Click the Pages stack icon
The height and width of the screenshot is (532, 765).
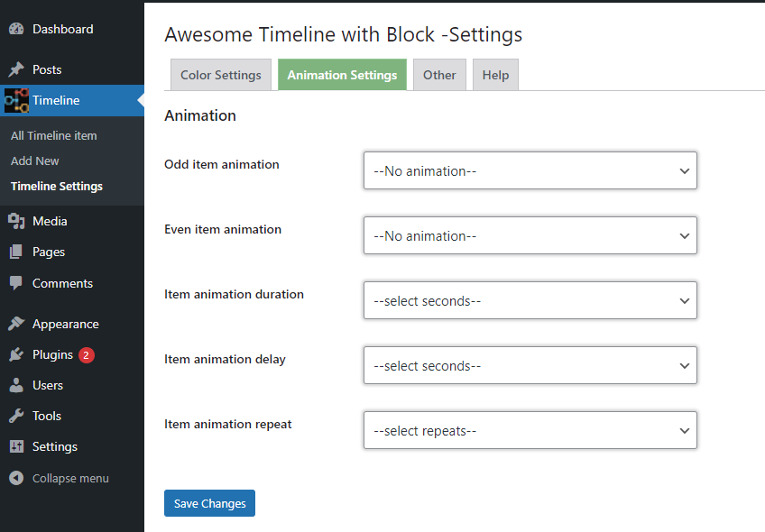click(16, 252)
